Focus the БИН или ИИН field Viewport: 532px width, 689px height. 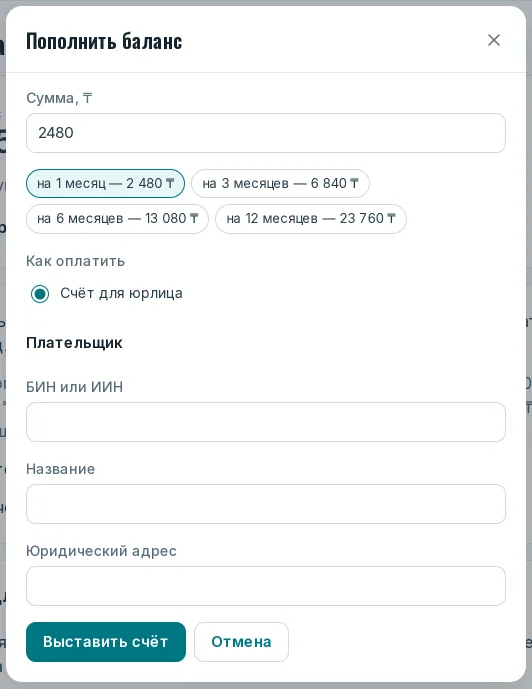tap(266, 422)
